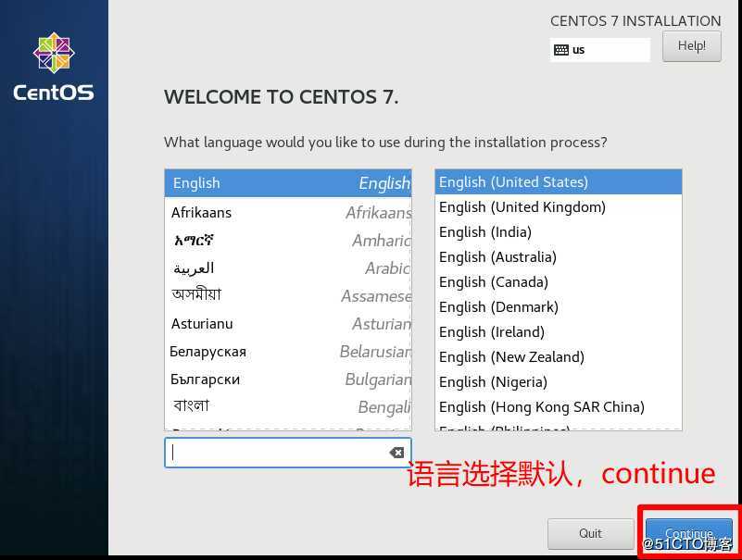The width and height of the screenshot is (742, 560).
Task: Click the keyboard layout icon
Action: tap(561, 50)
